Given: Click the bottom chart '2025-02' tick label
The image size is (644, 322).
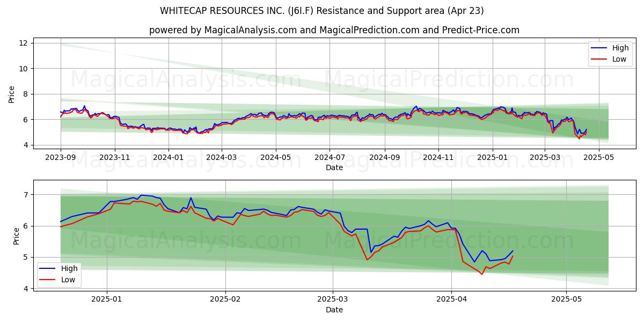Looking at the screenshot, I should point(225,299).
